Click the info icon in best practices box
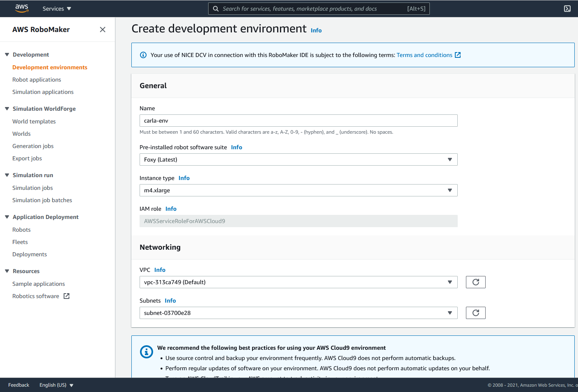Screen dimensions: 578x392 pos(147,352)
